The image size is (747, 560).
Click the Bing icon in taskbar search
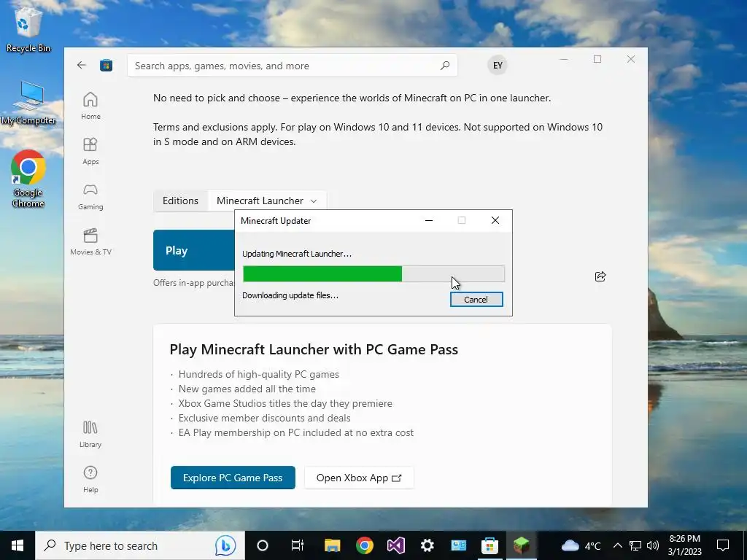pyautogui.click(x=225, y=545)
